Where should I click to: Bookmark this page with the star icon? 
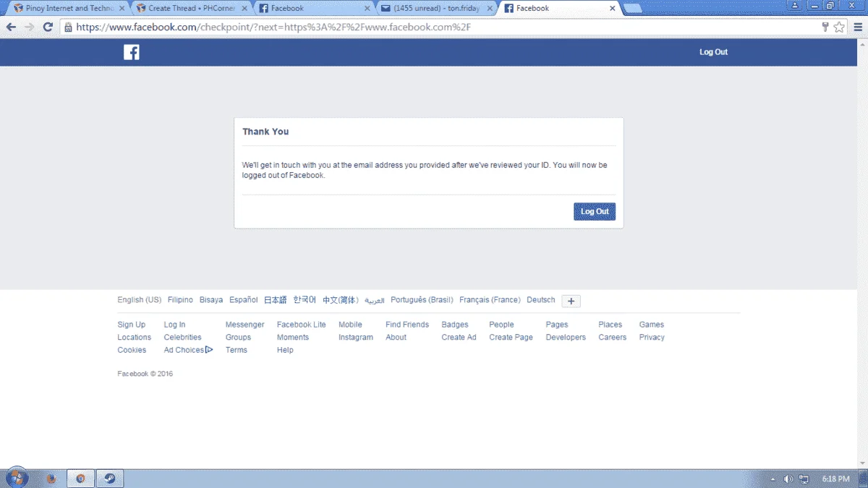tap(839, 27)
